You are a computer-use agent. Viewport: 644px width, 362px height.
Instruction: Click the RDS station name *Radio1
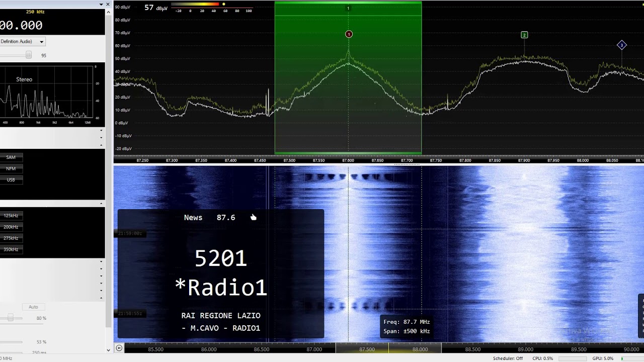pyautogui.click(x=221, y=288)
